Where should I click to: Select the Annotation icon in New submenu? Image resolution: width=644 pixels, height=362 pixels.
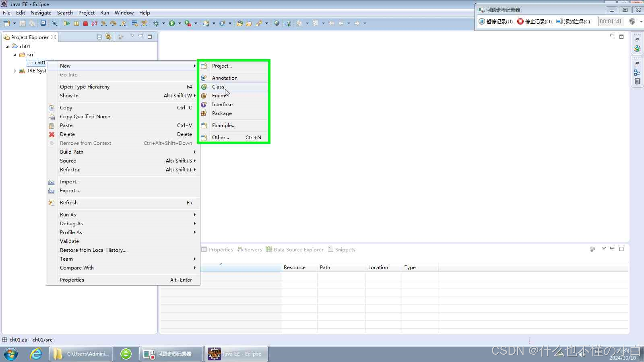point(204,78)
